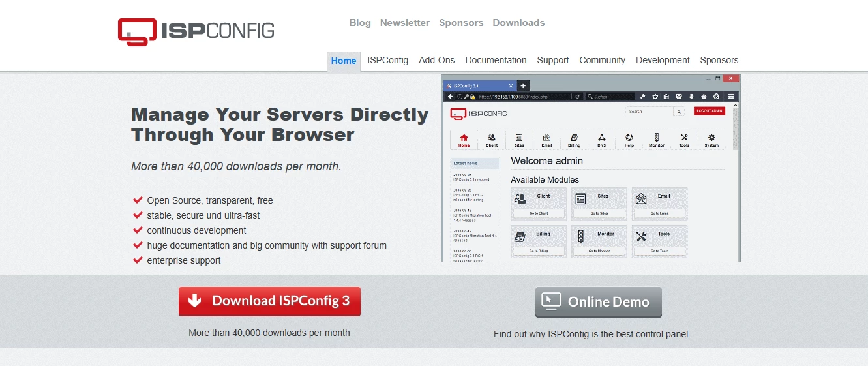
Task: Click checkmark beside 'Open Source, transparent, free'
Action: point(138,200)
